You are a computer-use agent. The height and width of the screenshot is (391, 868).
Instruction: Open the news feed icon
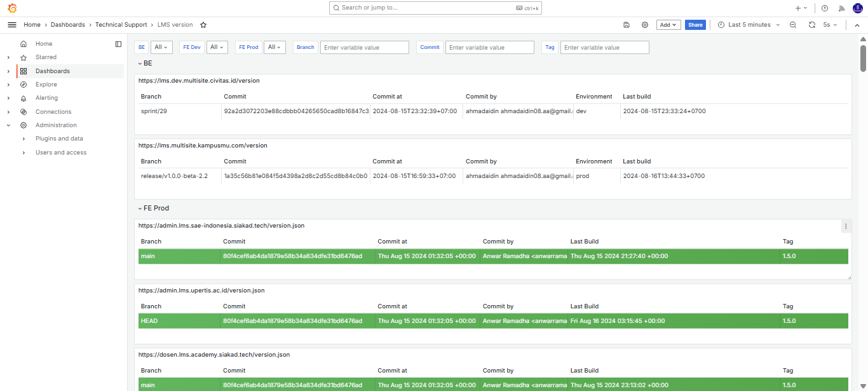point(842,8)
